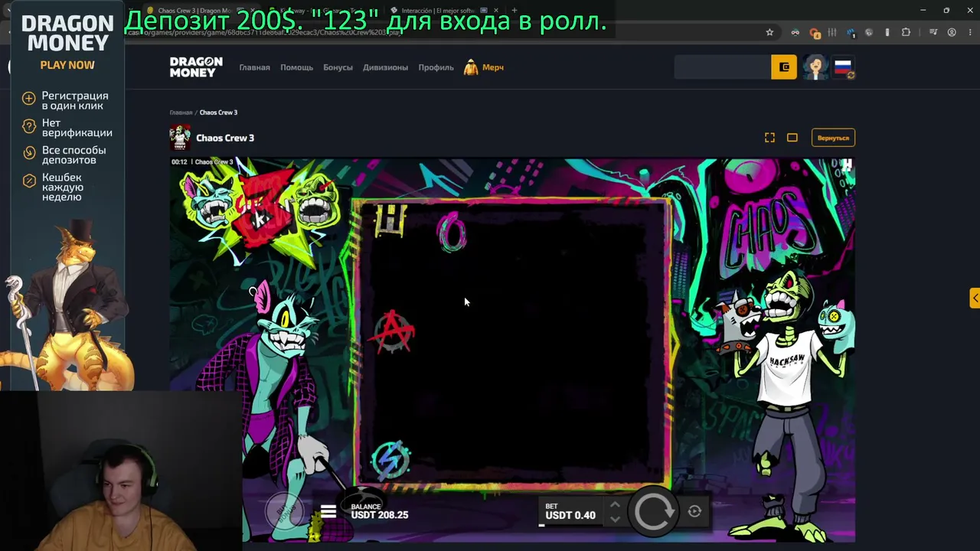The width and height of the screenshot is (980, 551).
Task: Click the Chaos Crew 3 breadcrumb text
Action: 218,112
